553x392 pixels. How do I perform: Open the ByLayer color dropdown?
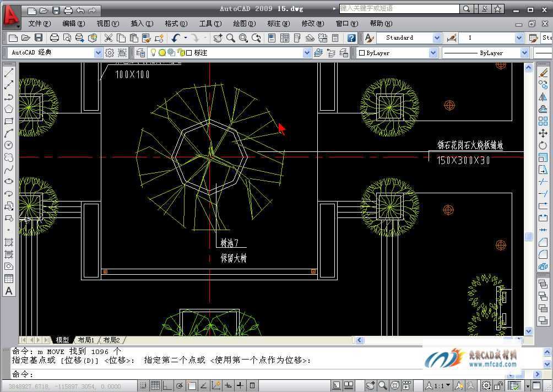(x=433, y=53)
